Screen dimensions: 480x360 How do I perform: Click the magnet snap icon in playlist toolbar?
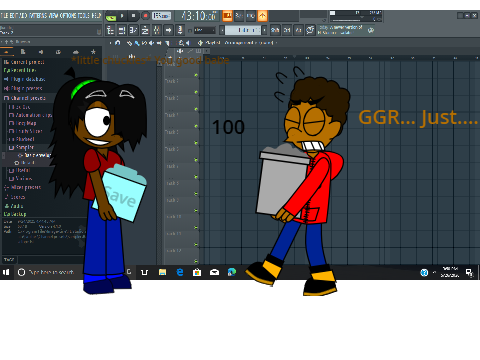118,43
